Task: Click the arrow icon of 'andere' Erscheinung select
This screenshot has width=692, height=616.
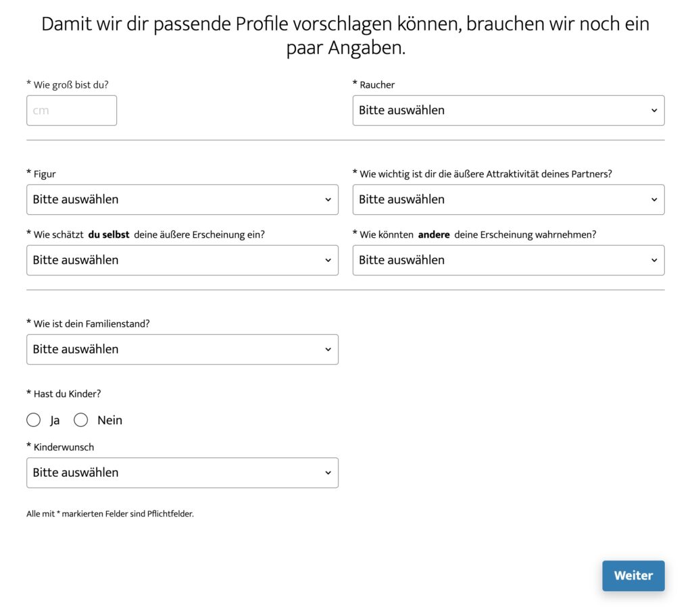Action: pos(654,261)
